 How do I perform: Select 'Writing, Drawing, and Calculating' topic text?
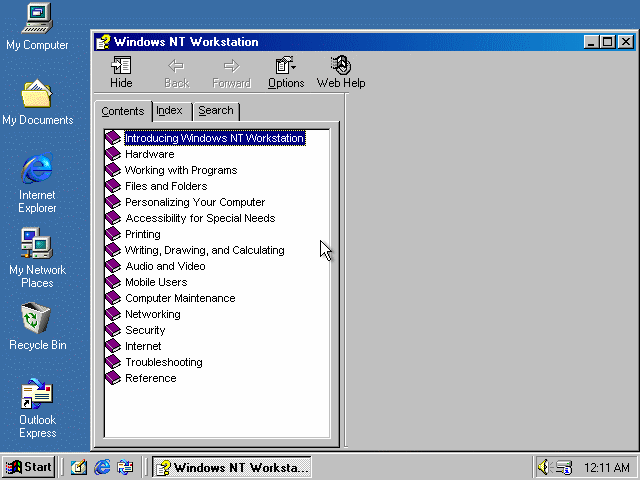[x=205, y=250]
